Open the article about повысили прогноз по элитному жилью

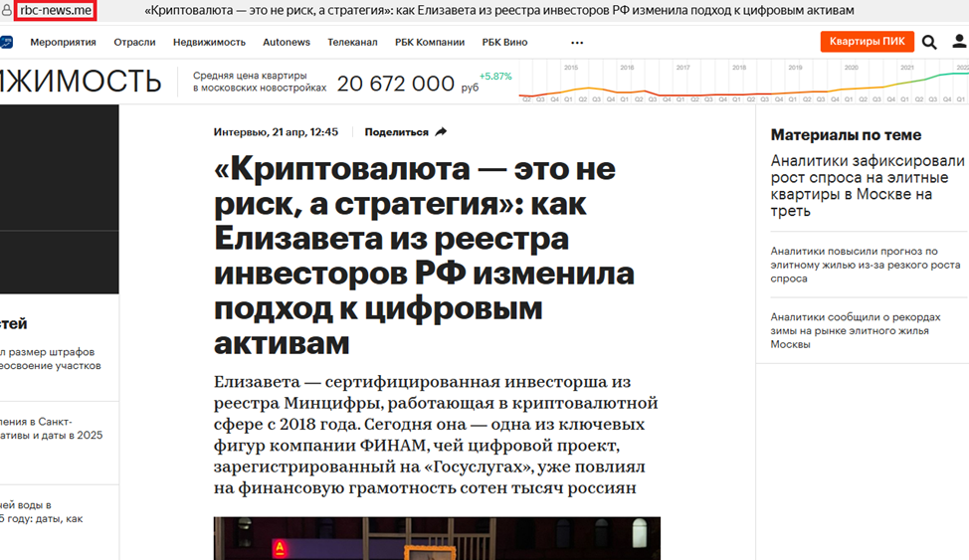point(866,265)
